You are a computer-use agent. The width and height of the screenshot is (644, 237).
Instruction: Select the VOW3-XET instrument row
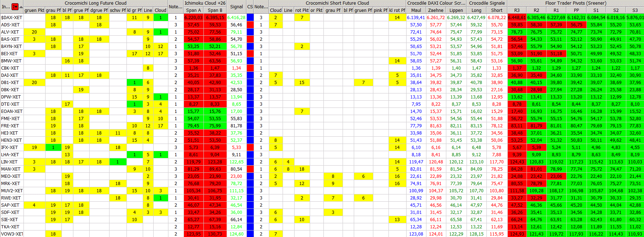pyautogui.click(x=12, y=234)
